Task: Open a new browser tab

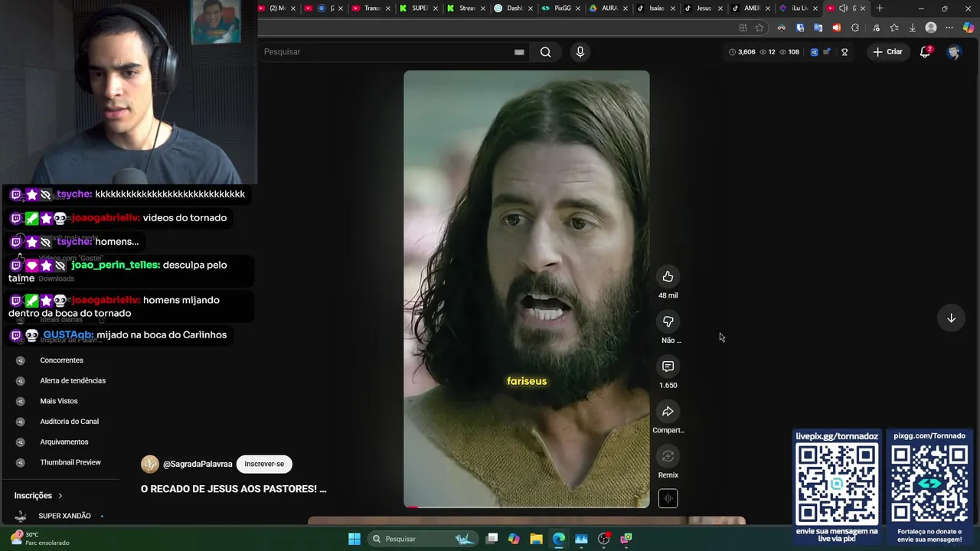Action: tap(880, 8)
